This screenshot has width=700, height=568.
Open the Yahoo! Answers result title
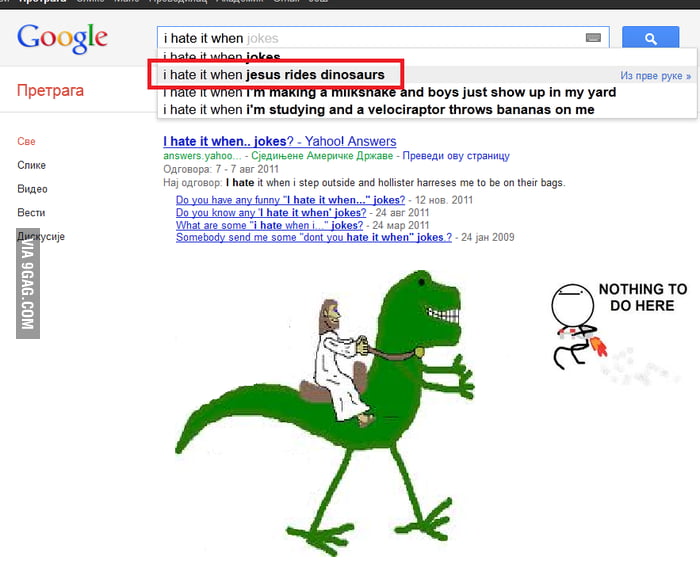coord(279,141)
